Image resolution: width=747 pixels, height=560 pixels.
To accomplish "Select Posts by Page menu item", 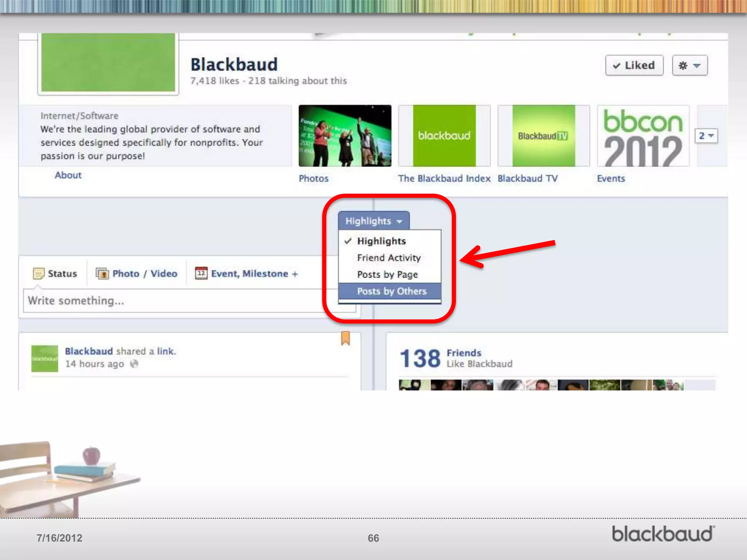I will [x=387, y=275].
